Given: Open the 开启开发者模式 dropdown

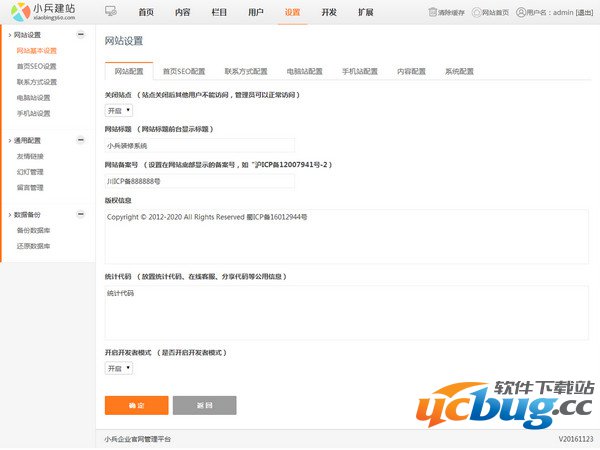Looking at the screenshot, I should (117, 368).
